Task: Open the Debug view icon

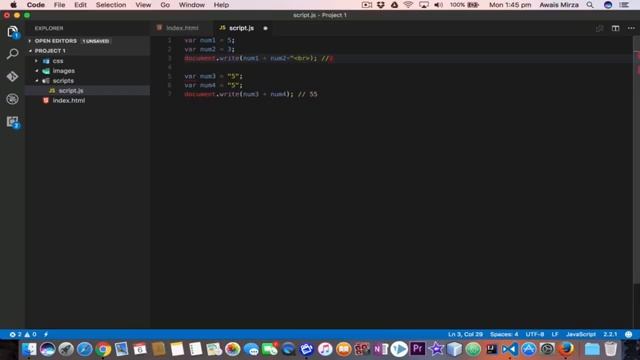Action: (x=13, y=99)
